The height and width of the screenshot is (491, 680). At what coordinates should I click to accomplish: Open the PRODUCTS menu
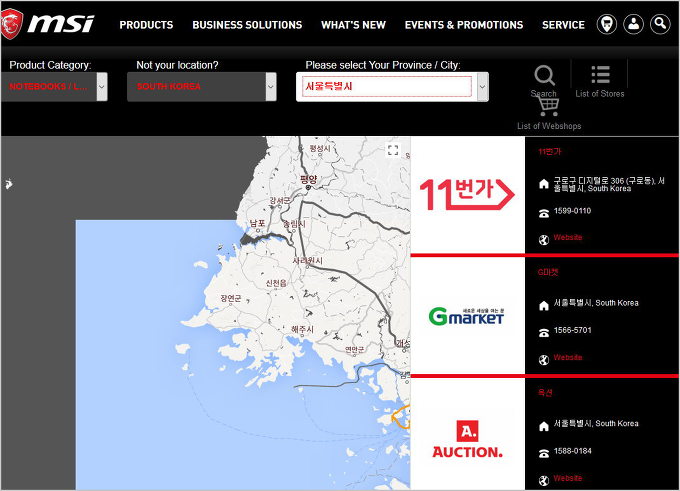[x=146, y=25]
